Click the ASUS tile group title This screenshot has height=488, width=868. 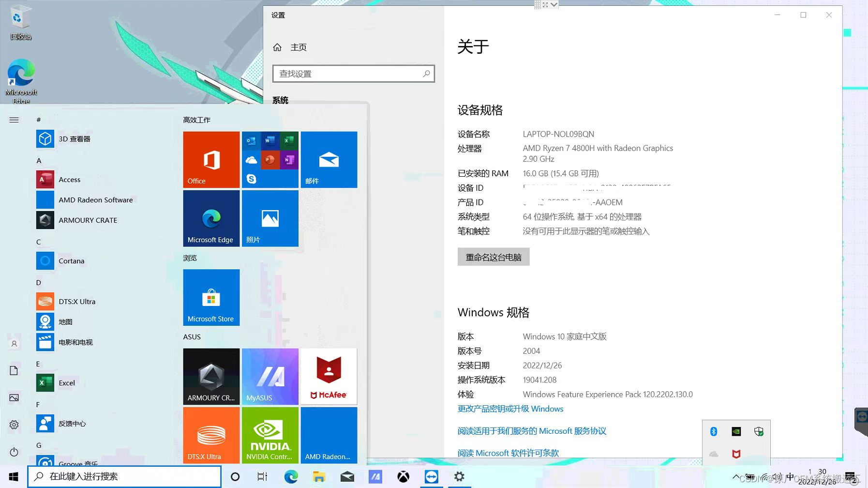[192, 336]
